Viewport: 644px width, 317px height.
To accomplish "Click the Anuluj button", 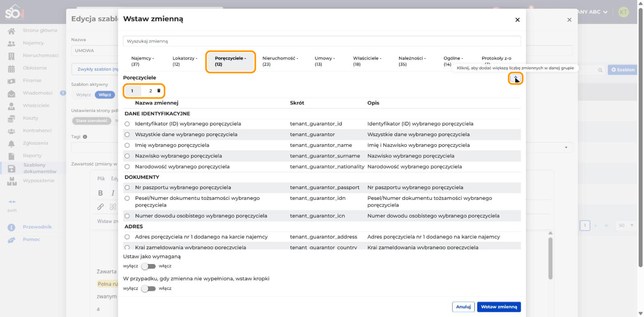I will [x=463, y=307].
